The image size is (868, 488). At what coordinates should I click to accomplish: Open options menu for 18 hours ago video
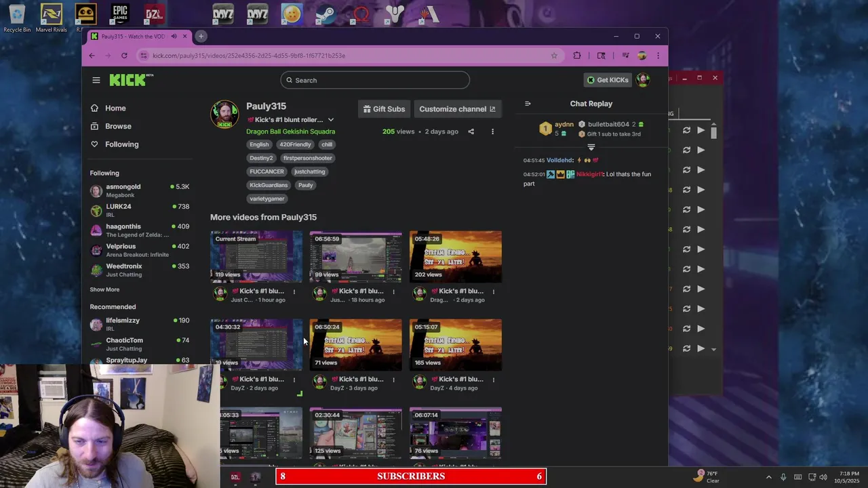[394, 291]
